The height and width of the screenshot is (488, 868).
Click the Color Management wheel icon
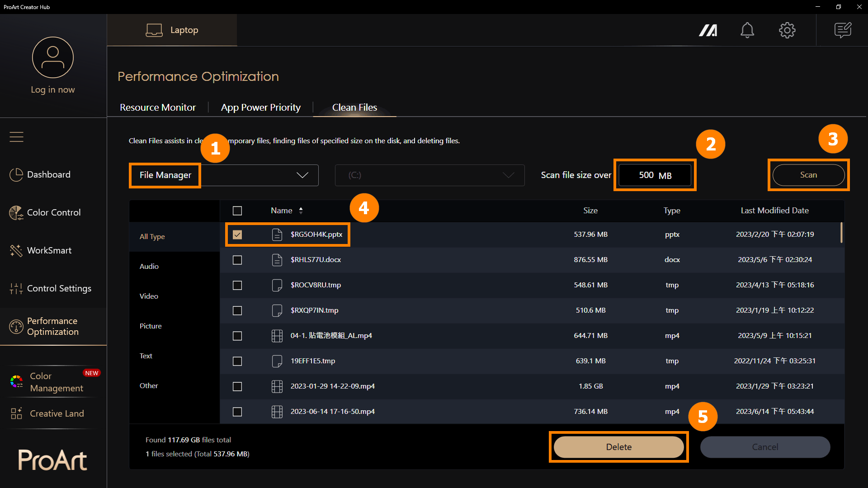17,382
